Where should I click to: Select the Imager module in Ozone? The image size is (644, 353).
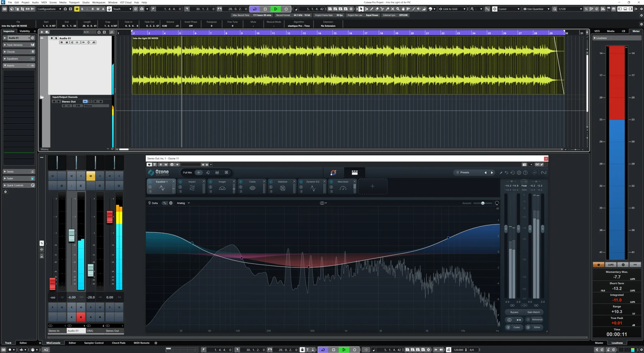click(x=222, y=182)
